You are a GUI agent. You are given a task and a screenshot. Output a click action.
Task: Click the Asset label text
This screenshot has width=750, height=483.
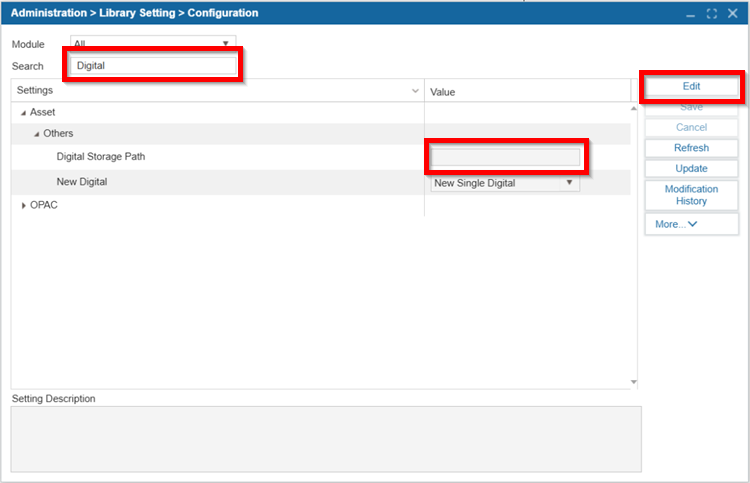pos(43,112)
